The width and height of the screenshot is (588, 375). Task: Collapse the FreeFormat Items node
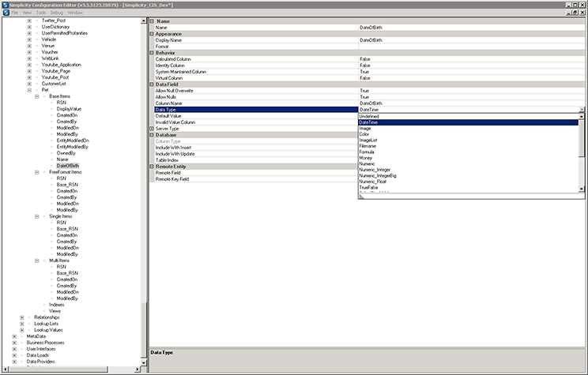click(36, 172)
